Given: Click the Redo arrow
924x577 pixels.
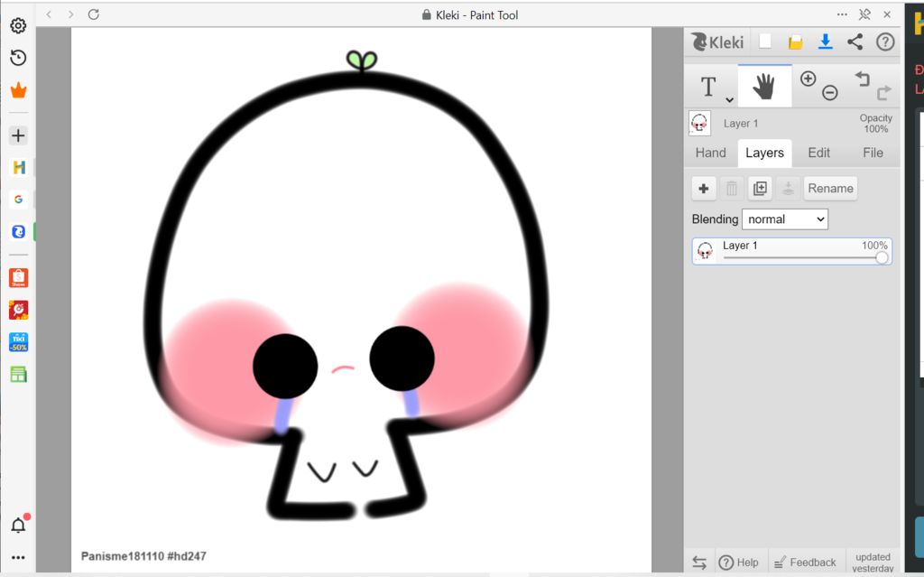Looking at the screenshot, I should (x=884, y=93).
